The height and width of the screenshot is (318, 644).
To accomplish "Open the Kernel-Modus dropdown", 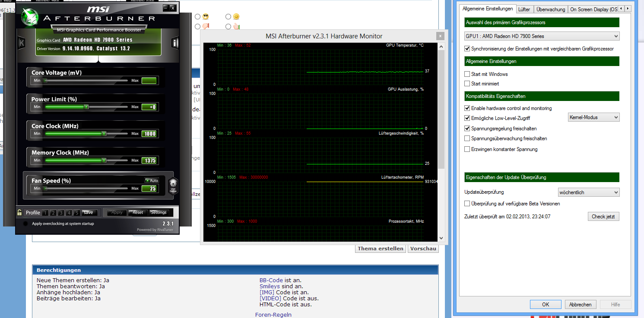I will tap(593, 117).
